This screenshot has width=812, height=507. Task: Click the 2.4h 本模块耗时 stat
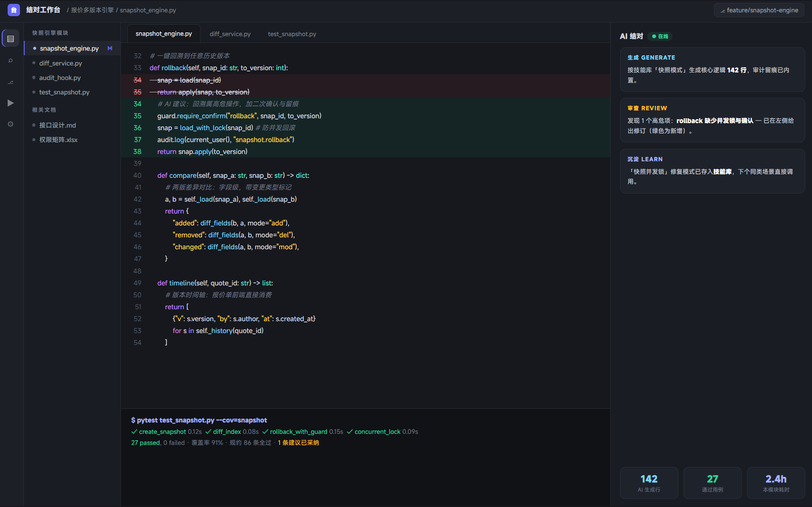[776, 483]
